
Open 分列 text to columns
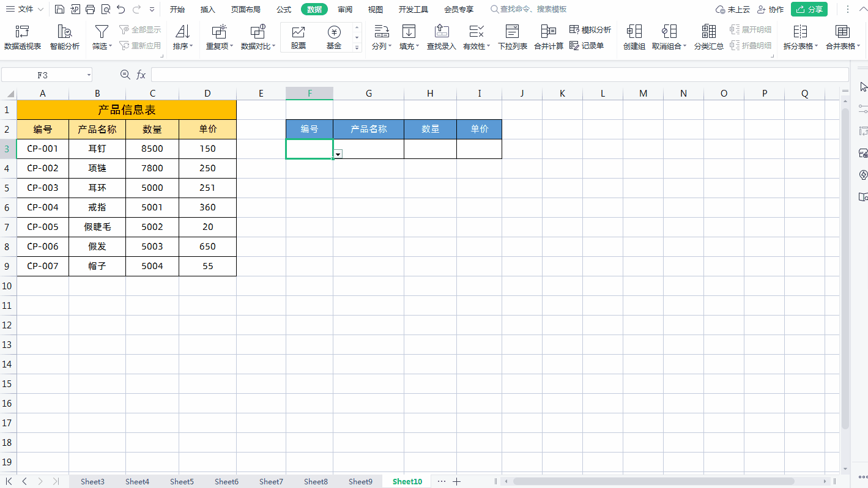coord(382,38)
